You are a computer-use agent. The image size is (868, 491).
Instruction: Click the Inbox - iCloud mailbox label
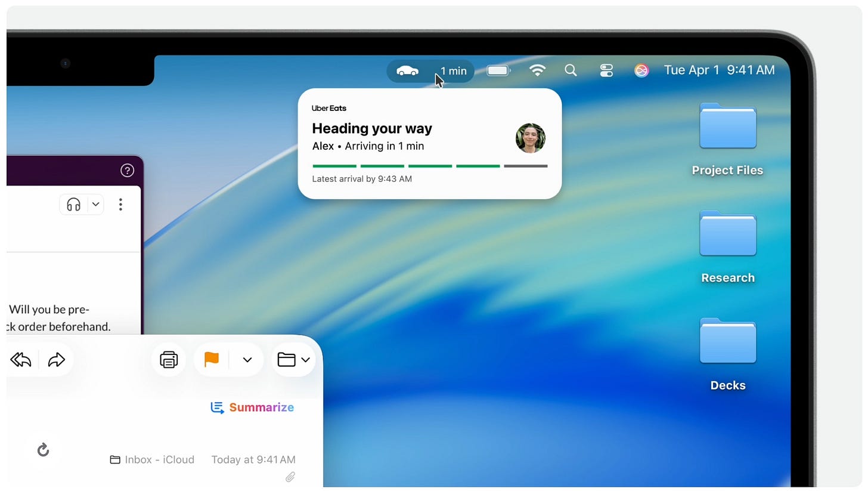click(x=153, y=459)
